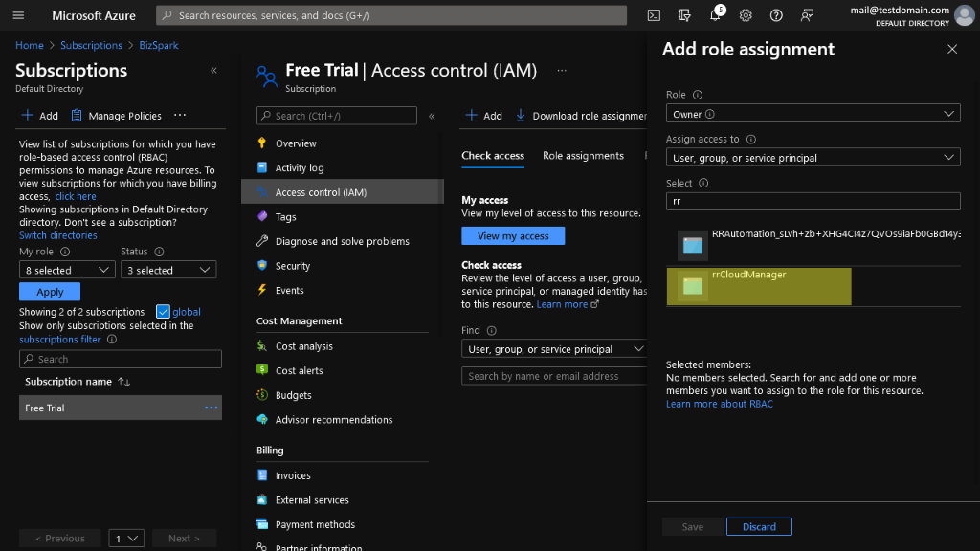The width and height of the screenshot is (980, 551).
Task: Open the feedback icon in top bar
Action: [x=807, y=15]
